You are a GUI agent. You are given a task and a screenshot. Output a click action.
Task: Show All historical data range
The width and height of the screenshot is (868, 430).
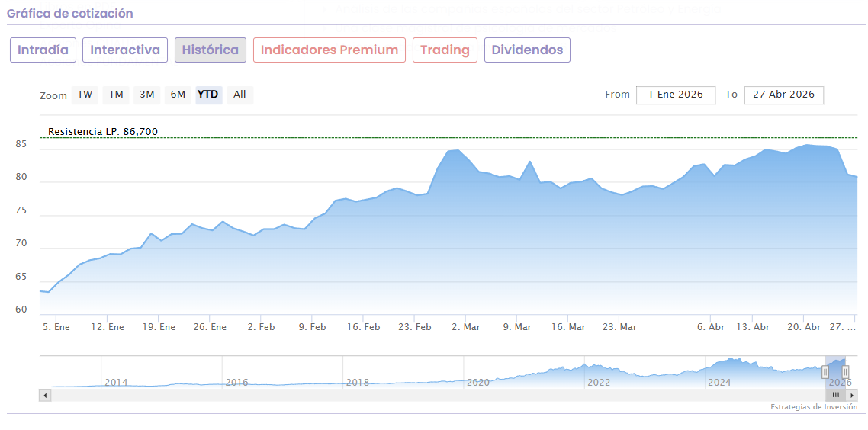[x=240, y=95]
